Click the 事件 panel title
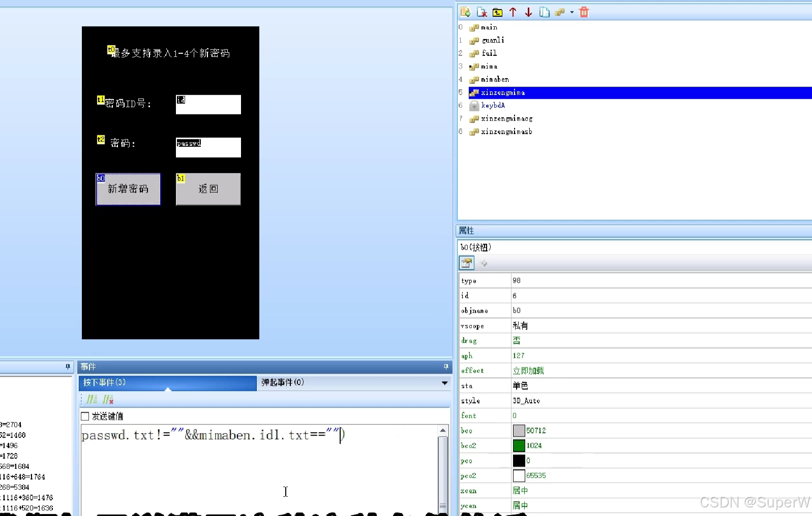This screenshot has width=812, height=516. (88, 367)
